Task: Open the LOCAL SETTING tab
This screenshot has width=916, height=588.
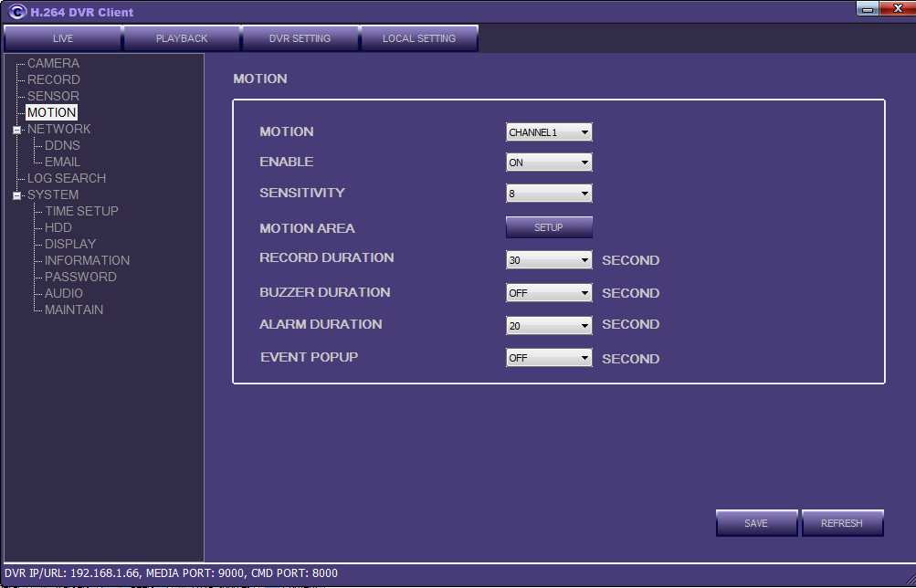Action: pos(419,38)
